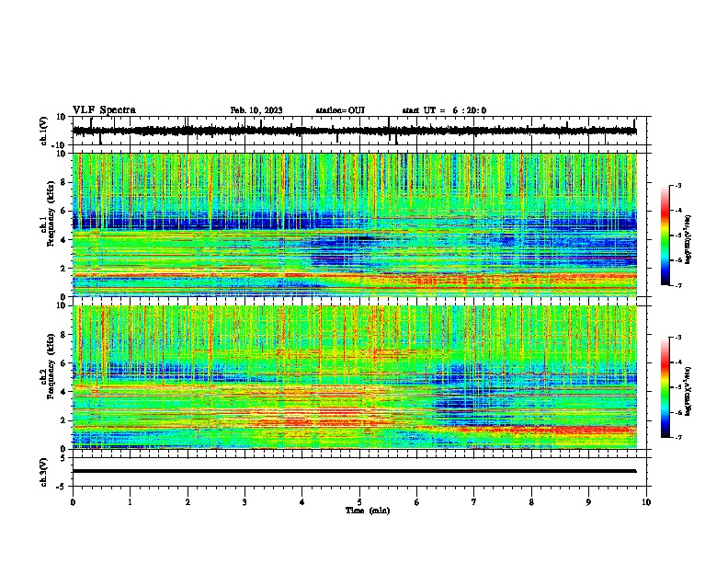Click time axis tick label "9"
728x563 pixels.
(x=588, y=502)
